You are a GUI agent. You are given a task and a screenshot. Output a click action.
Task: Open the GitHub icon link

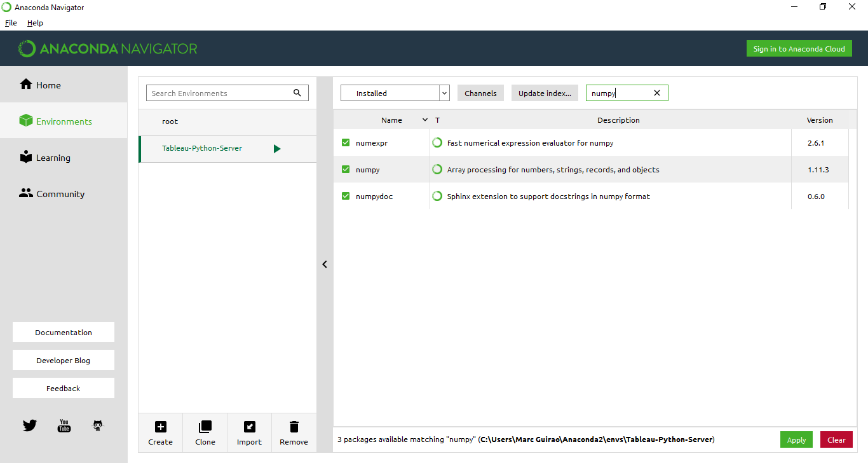click(98, 425)
